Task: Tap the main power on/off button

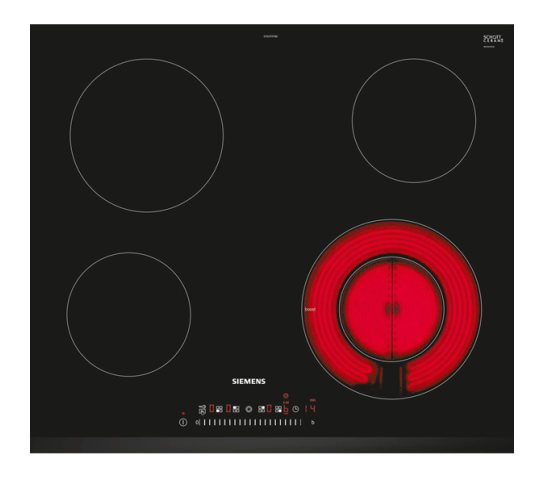Action: click(x=183, y=422)
